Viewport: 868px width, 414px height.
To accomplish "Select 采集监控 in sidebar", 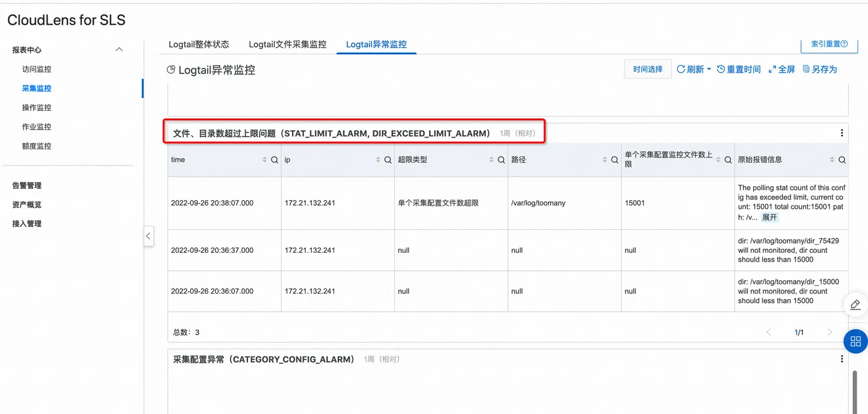I will click(x=37, y=88).
